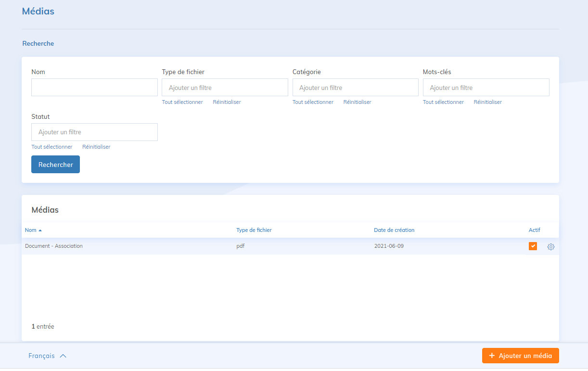
Task: Open the Mots-clés filter dropdown
Action: tap(486, 88)
